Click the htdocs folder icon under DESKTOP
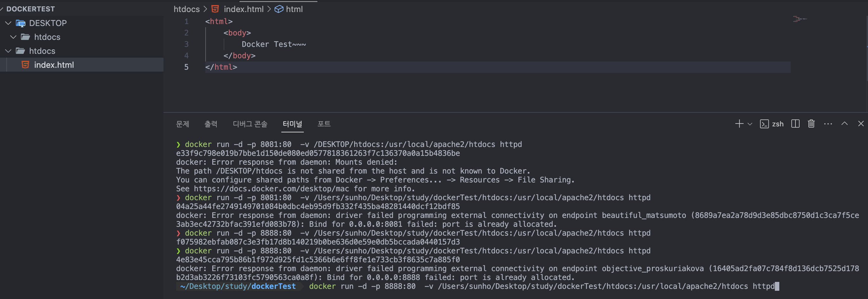This screenshot has width=868, height=299. 26,37
